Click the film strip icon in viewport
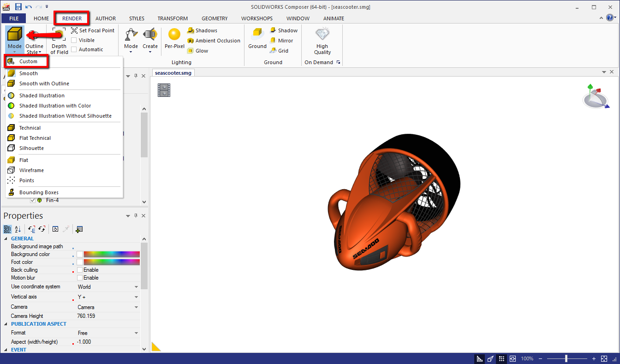The height and width of the screenshot is (364, 620). [x=164, y=90]
